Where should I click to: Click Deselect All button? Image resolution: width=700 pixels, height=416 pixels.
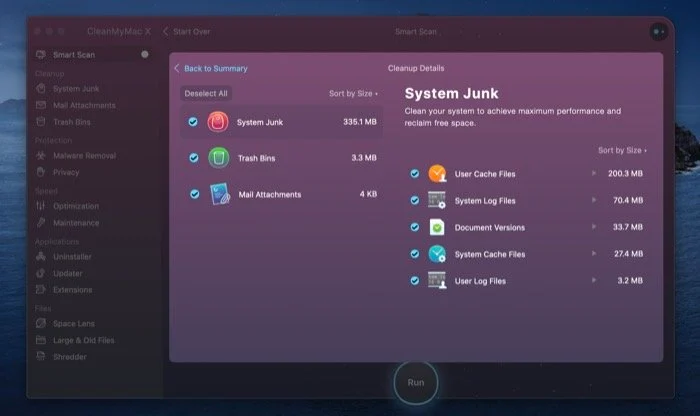pos(206,93)
